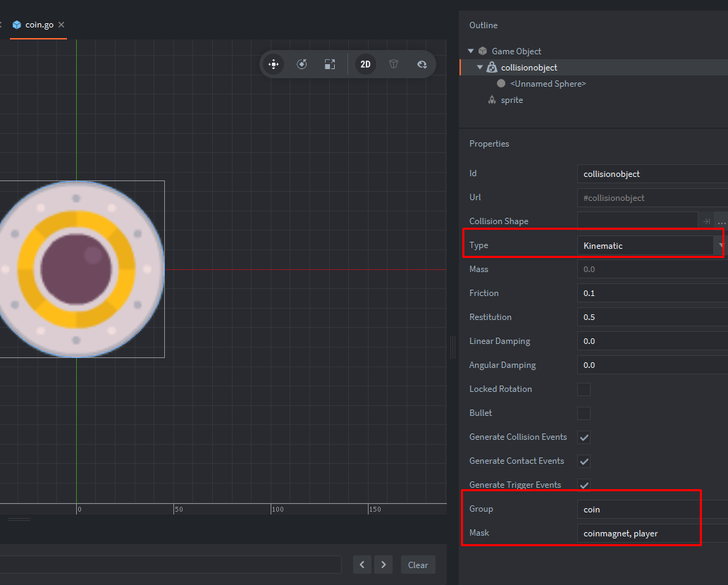Edit the Friction value field
The width and height of the screenshot is (728, 585).
(653, 293)
